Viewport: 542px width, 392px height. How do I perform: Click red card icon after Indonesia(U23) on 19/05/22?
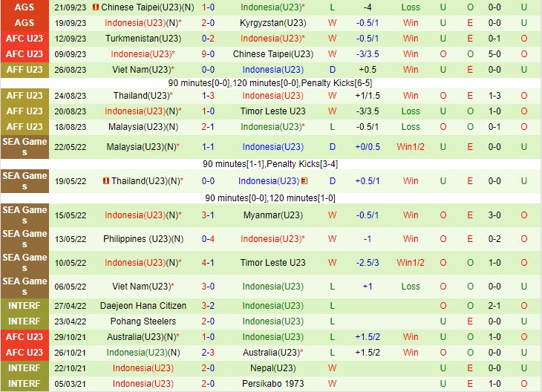pos(304,181)
